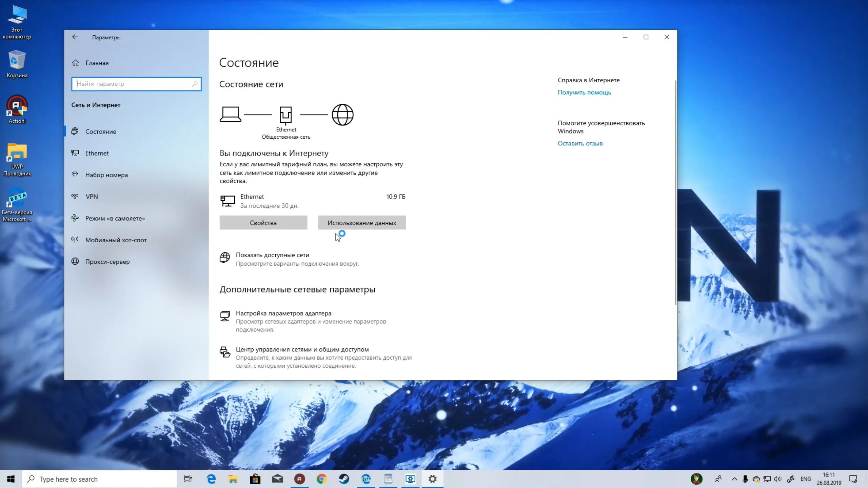Click Оставить отзыв link

[x=580, y=143]
